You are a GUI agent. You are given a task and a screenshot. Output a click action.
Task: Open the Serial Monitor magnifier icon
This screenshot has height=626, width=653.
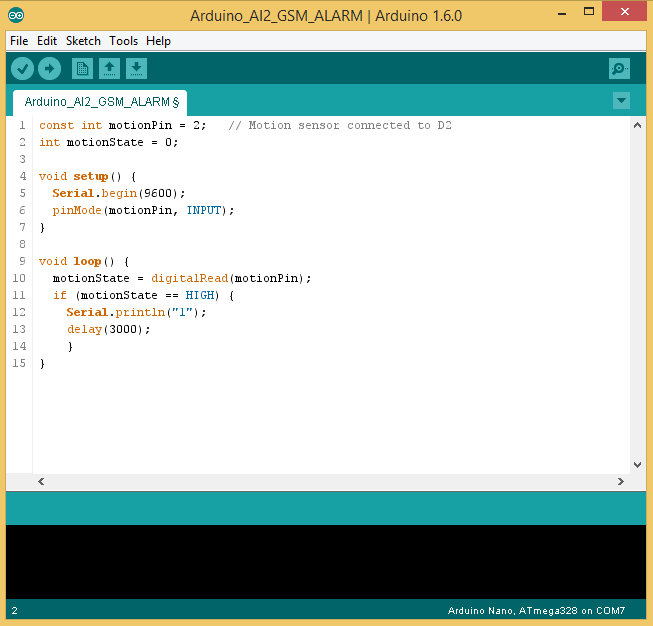coord(619,68)
